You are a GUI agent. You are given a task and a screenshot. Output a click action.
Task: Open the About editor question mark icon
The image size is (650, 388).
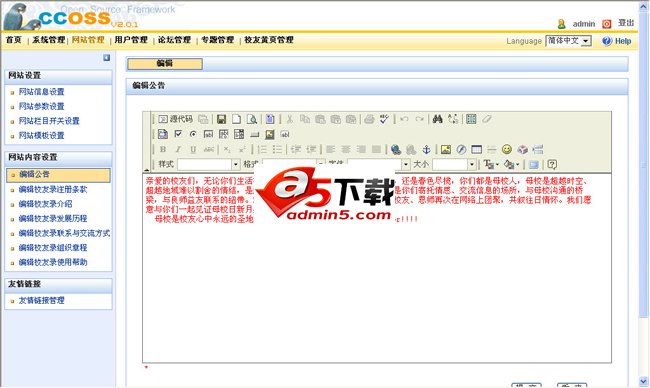(x=552, y=165)
